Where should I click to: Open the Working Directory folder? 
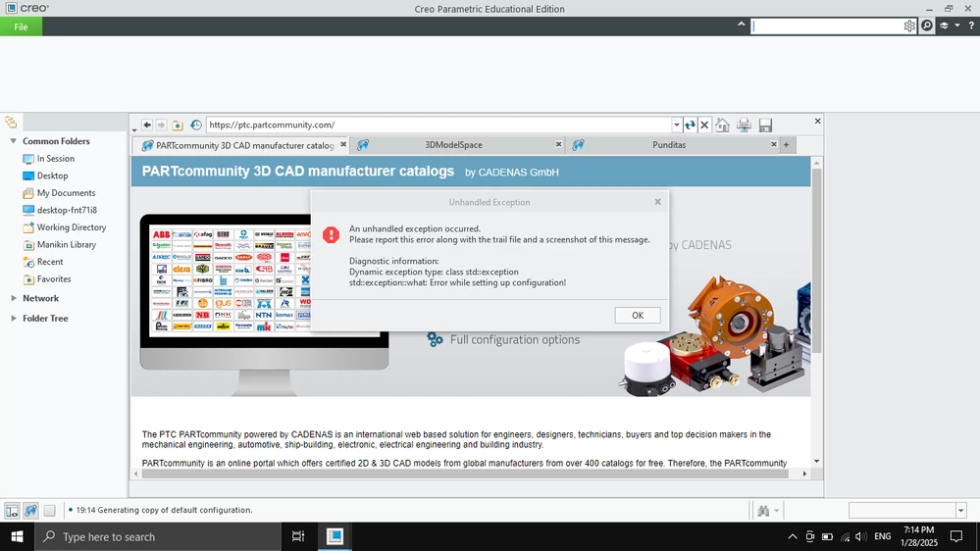(65, 227)
